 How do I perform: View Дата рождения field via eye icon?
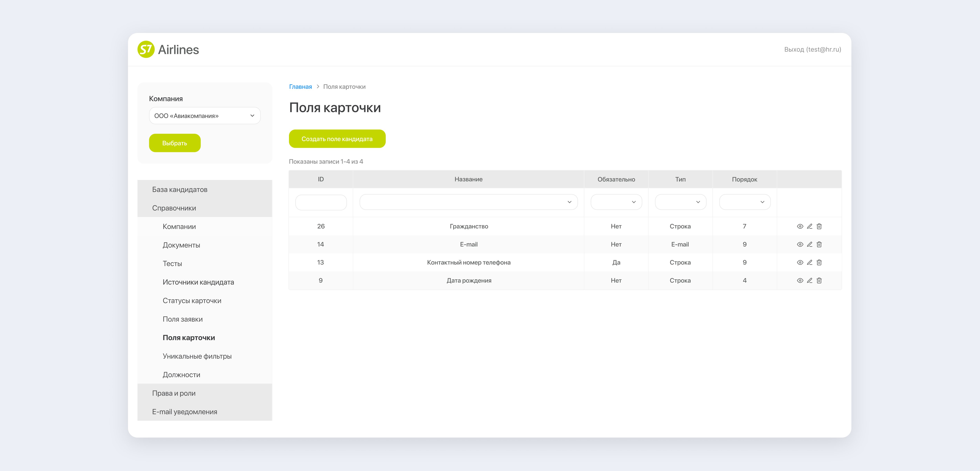coord(800,280)
